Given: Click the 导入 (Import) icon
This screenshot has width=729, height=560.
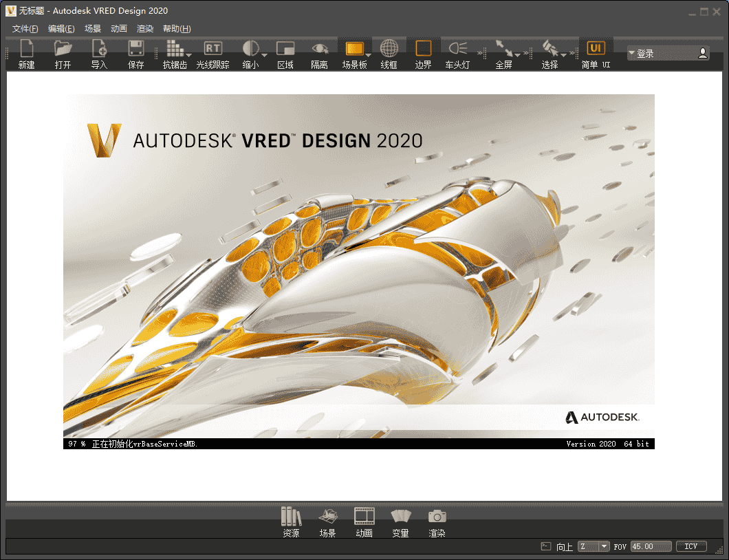Looking at the screenshot, I should 99,49.
